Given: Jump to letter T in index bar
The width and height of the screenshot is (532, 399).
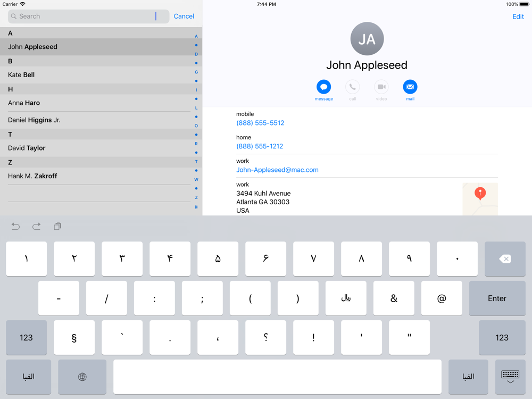Looking at the screenshot, I should click(196, 162).
